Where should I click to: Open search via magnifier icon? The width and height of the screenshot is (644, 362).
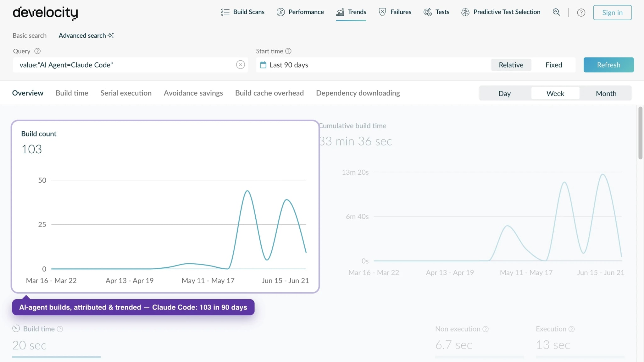click(556, 12)
